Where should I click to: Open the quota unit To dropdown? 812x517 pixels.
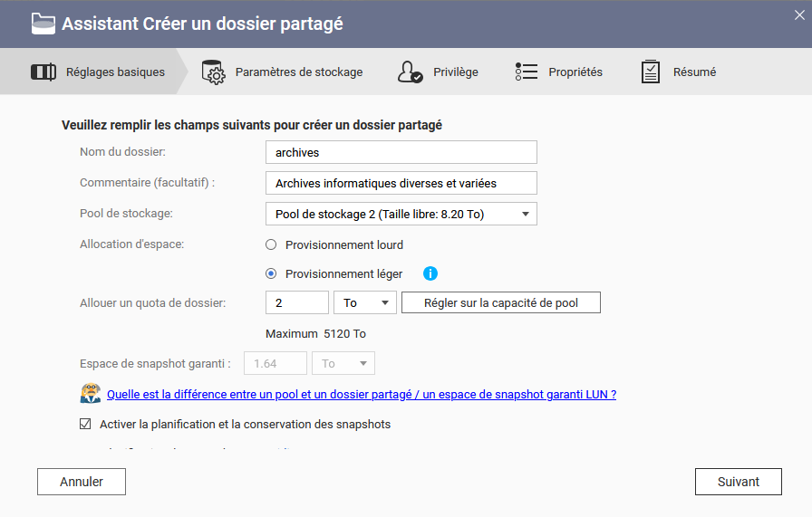click(365, 303)
